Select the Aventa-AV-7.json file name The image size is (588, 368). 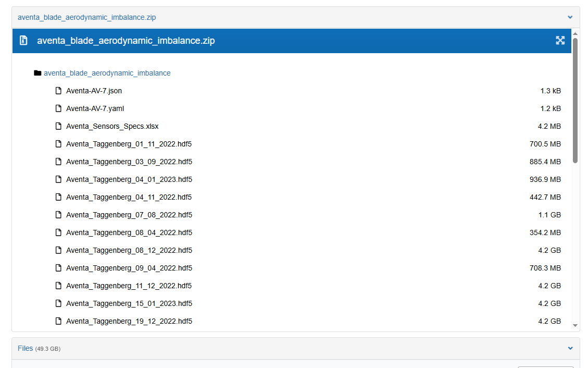tap(94, 91)
